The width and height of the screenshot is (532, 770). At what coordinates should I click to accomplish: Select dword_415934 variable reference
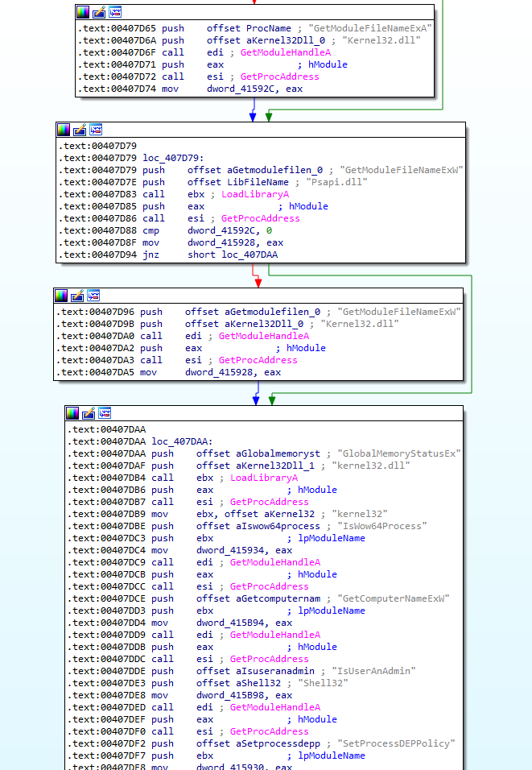231,550
